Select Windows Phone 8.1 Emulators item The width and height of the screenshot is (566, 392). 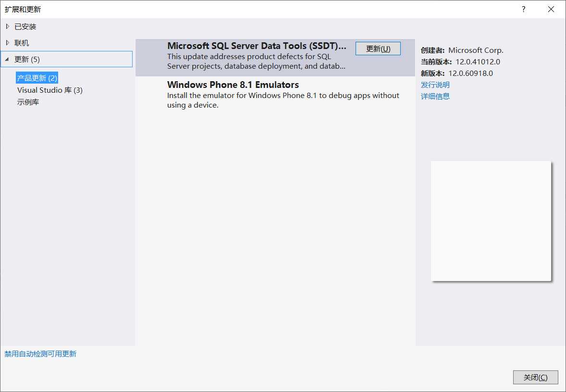coord(275,95)
